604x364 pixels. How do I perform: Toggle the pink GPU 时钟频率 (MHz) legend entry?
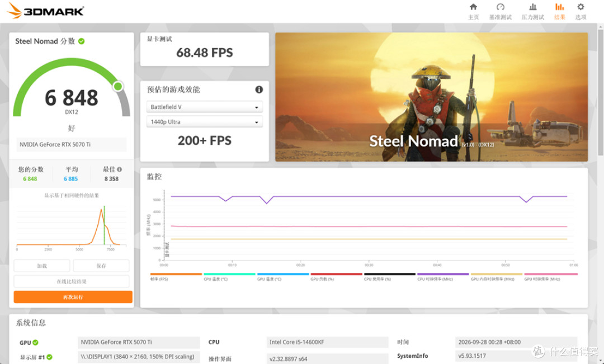551,276
